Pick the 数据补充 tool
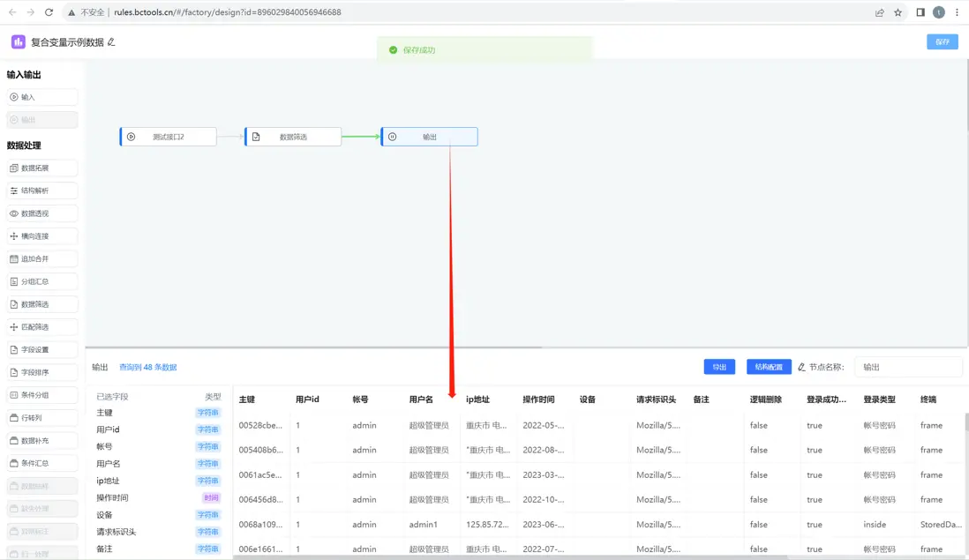The image size is (969, 560). (42, 441)
